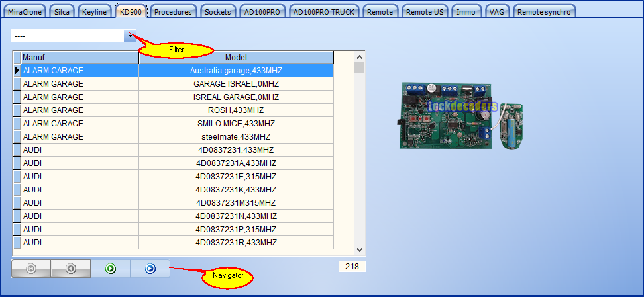The width and height of the screenshot is (644, 297).
Task: Select the 4D0837231E,315MHZ model cell
Action: point(236,176)
